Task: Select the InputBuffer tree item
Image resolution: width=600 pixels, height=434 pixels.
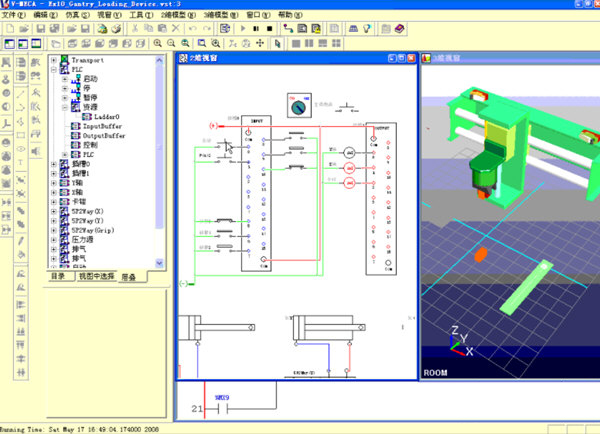Action: click(100, 126)
